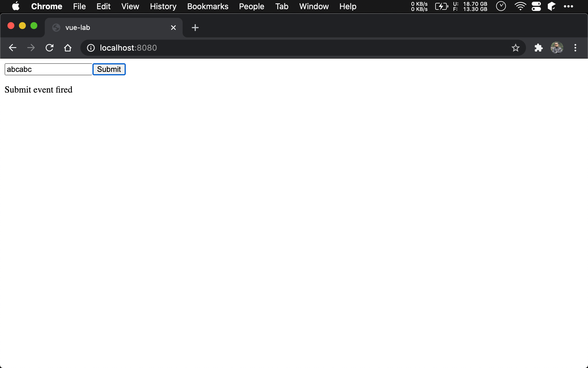Viewport: 588px width, 368px height.
Task: Go to home page icon
Action: pyautogui.click(x=68, y=48)
